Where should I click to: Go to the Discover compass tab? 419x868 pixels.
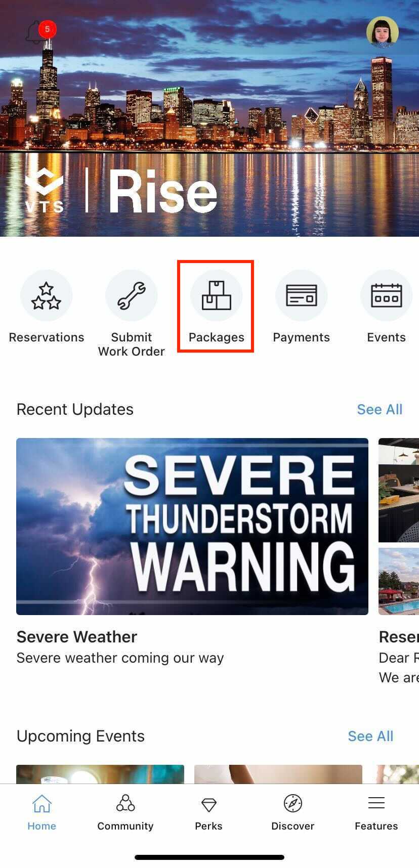pos(292,813)
